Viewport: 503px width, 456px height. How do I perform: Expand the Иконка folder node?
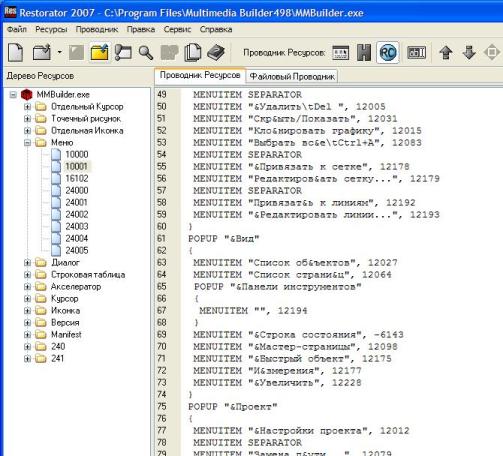click(x=28, y=311)
